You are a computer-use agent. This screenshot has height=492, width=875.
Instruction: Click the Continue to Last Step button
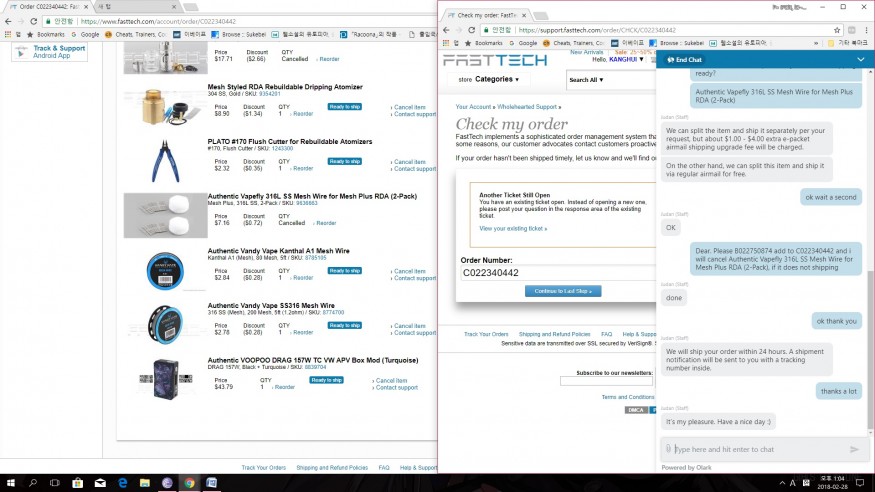pos(563,291)
